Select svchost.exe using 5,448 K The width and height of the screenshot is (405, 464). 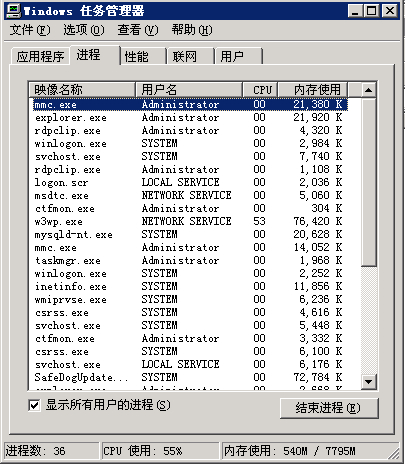(190, 326)
